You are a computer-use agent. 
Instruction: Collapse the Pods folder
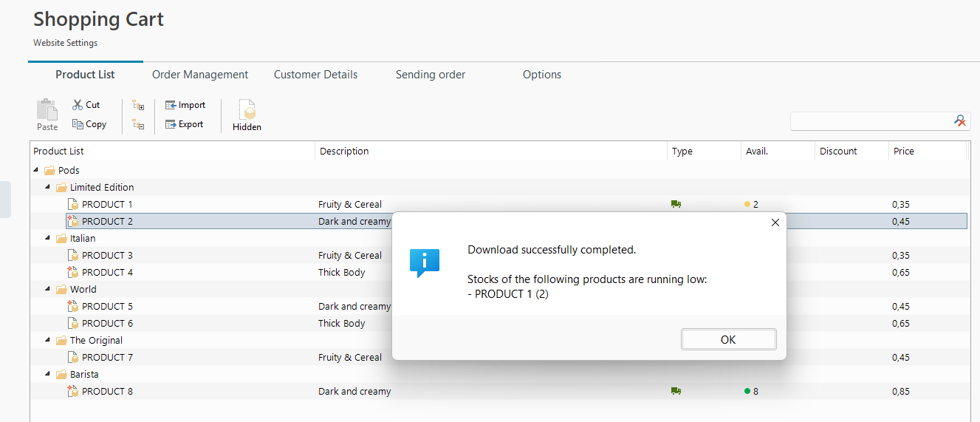[x=37, y=170]
